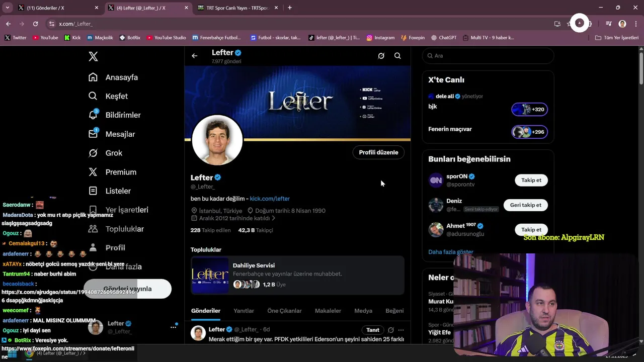
Task: Click Grok icon in profile header
Action: [x=381, y=56]
